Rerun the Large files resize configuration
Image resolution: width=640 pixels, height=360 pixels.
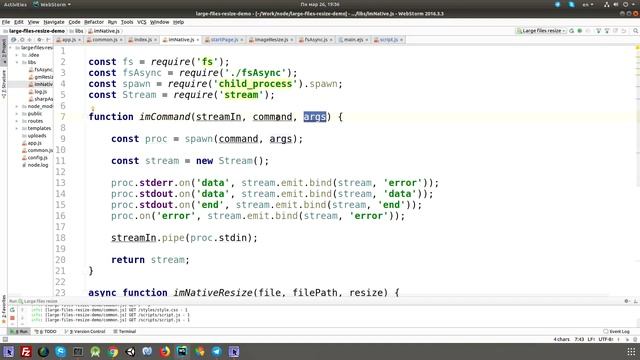(571, 31)
